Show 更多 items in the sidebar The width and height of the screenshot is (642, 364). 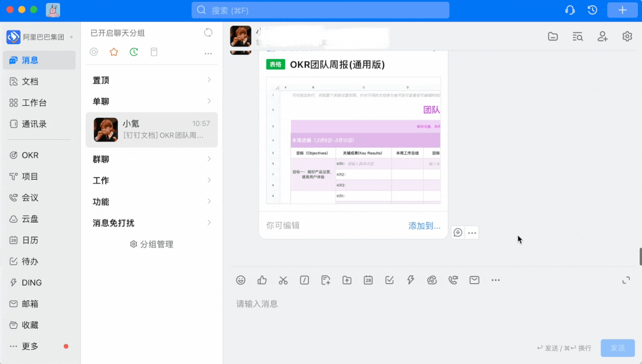click(x=39, y=346)
